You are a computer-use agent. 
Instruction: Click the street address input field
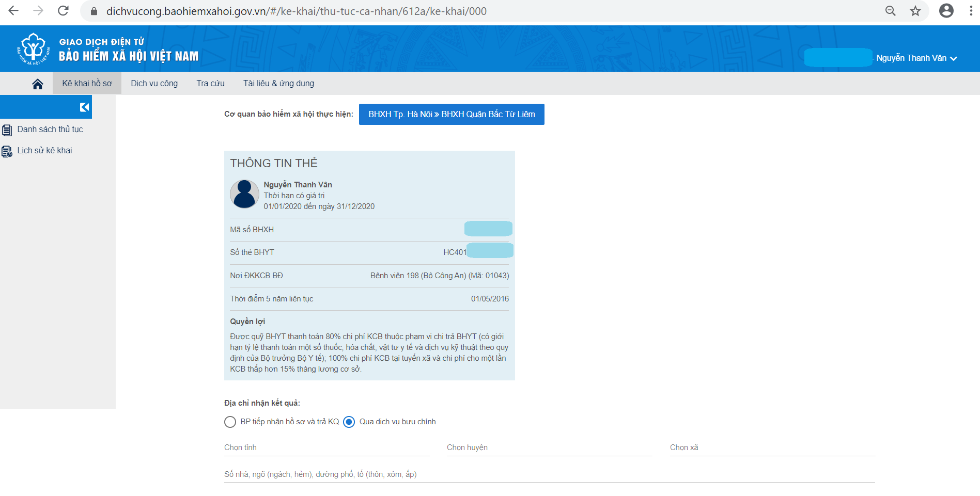(550, 475)
